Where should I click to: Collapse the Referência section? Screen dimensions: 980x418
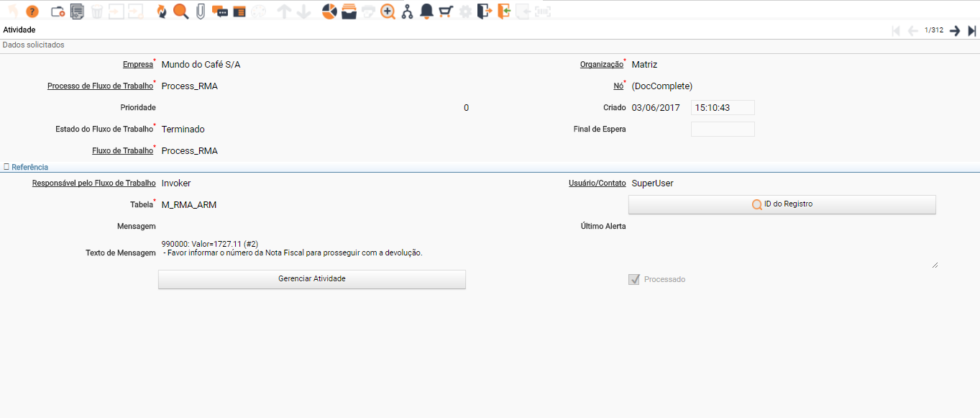tap(26, 167)
